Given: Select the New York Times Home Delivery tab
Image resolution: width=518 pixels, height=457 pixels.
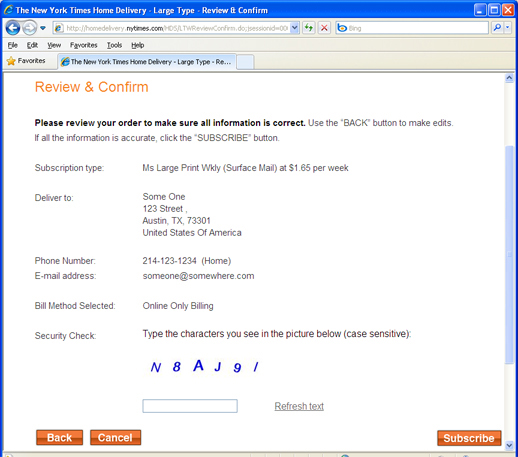Looking at the screenshot, I should click(147, 62).
